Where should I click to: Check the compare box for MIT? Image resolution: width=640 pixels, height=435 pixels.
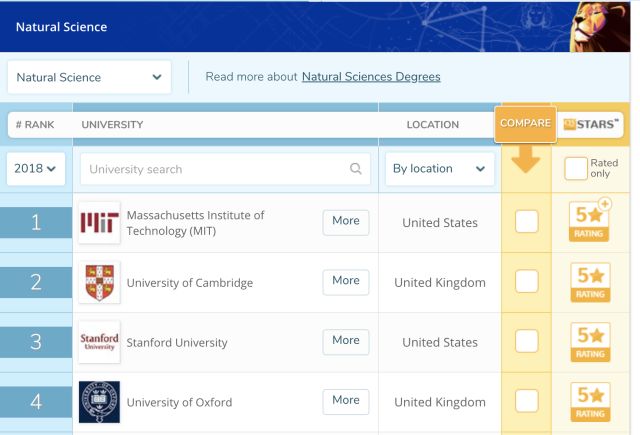[526, 222]
